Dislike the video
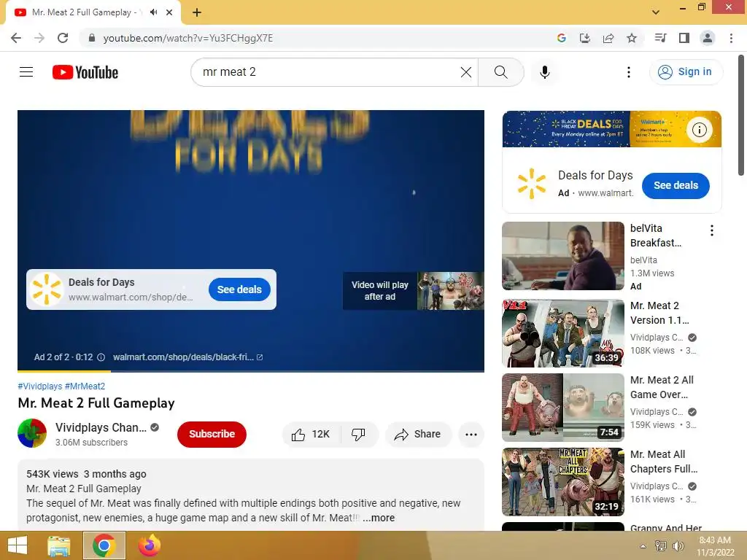The width and height of the screenshot is (747, 560). (358, 435)
